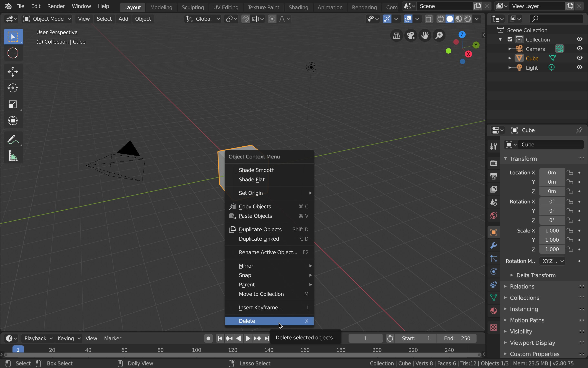Select rendered viewport shading mode
The height and width of the screenshot is (368, 588).
[x=468, y=19]
